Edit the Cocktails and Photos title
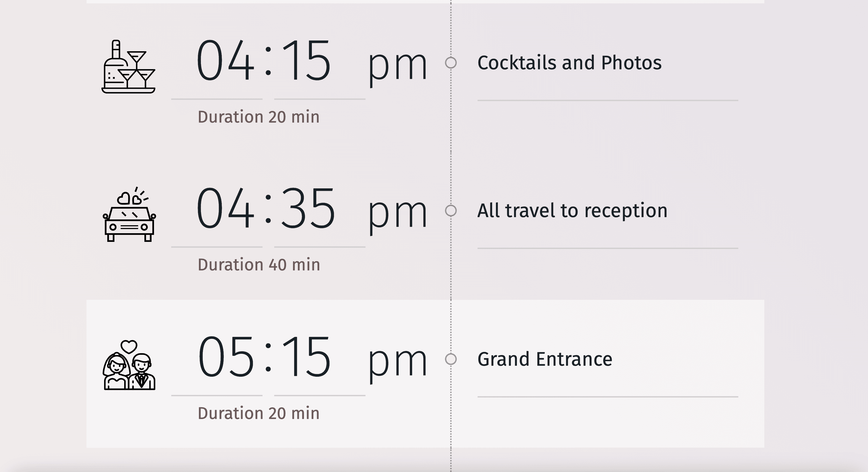868x472 pixels. (x=569, y=63)
